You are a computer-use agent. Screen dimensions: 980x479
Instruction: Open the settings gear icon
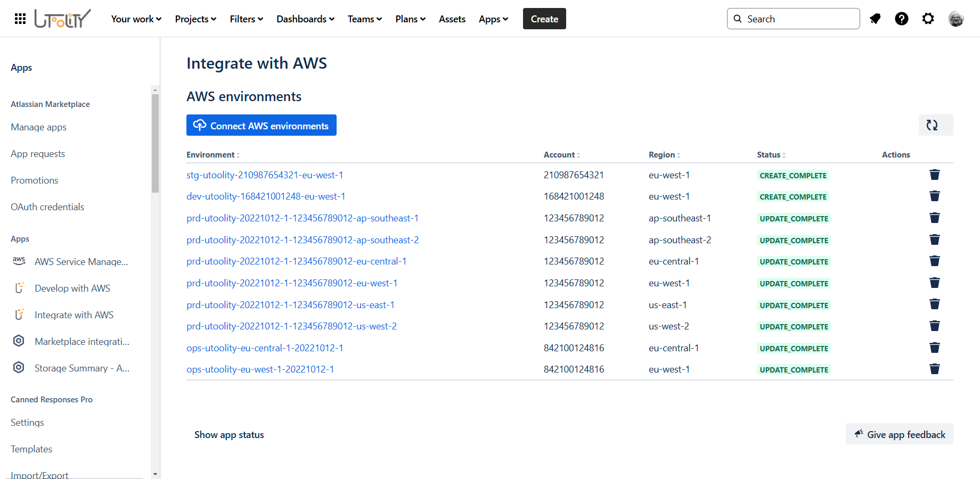928,19
